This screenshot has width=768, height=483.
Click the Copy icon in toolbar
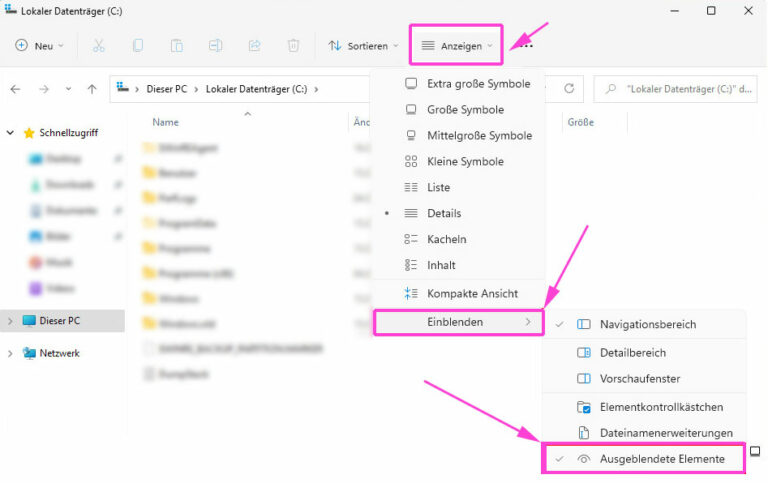tap(137, 46)
